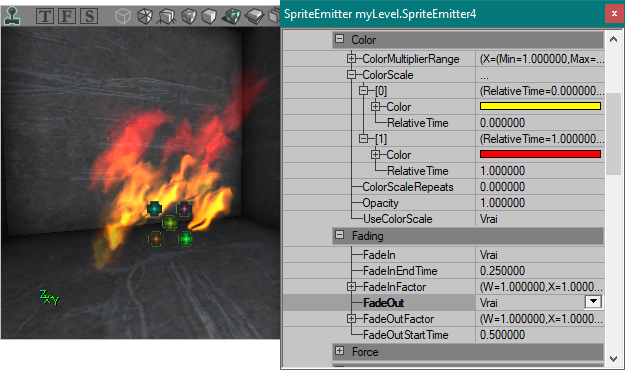Select the teal dynamic lighting cube icon
Image resolution: width=625 pixels, height=370 pixels.
(231, 16)
